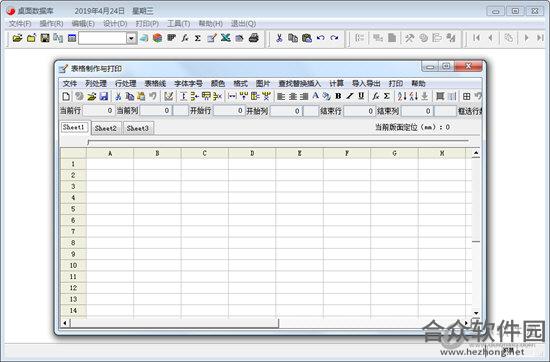Open 计算 menu
This screenshot has height=362, width=550.
tap(336, 83)
